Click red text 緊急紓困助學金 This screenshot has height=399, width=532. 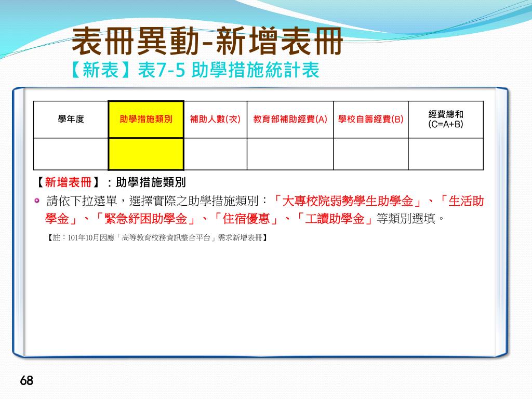pos(146,219)
